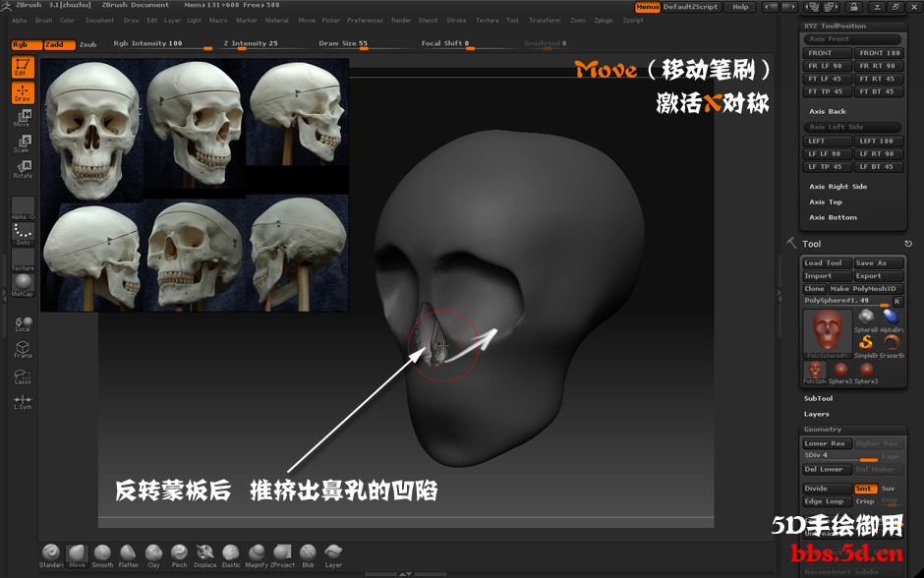Enable the Lasso selection mode

(23, 377)
